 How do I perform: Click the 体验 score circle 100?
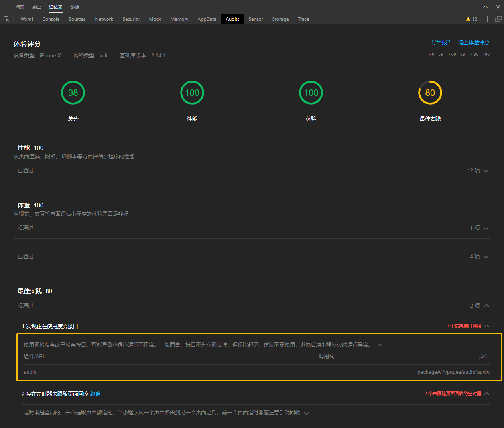click(311, 93)
